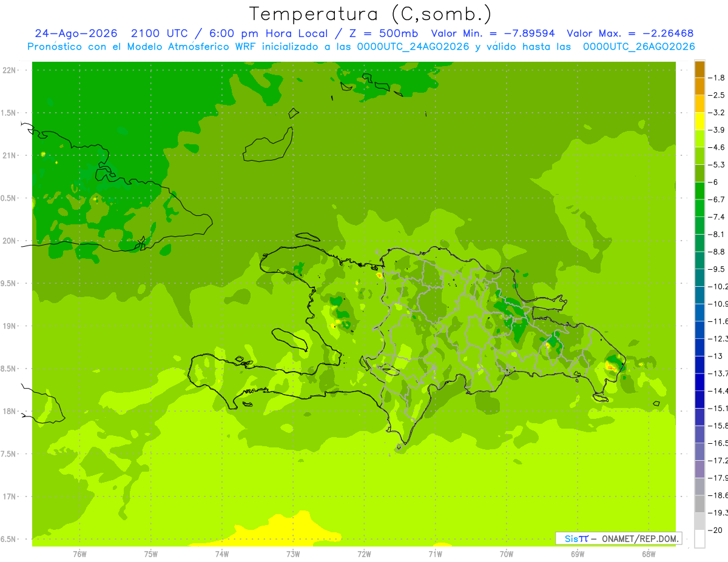Click the colorbar value '-20'
Viewport: 728px width, 562px height.
coord(716,530)
